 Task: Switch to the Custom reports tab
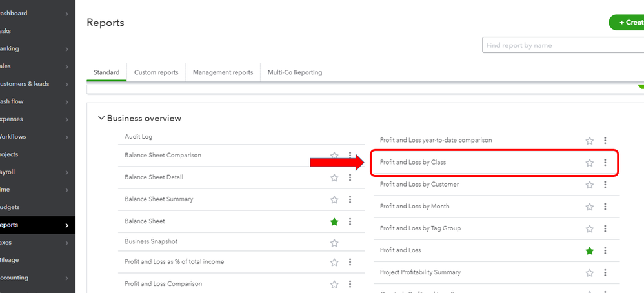156,72
